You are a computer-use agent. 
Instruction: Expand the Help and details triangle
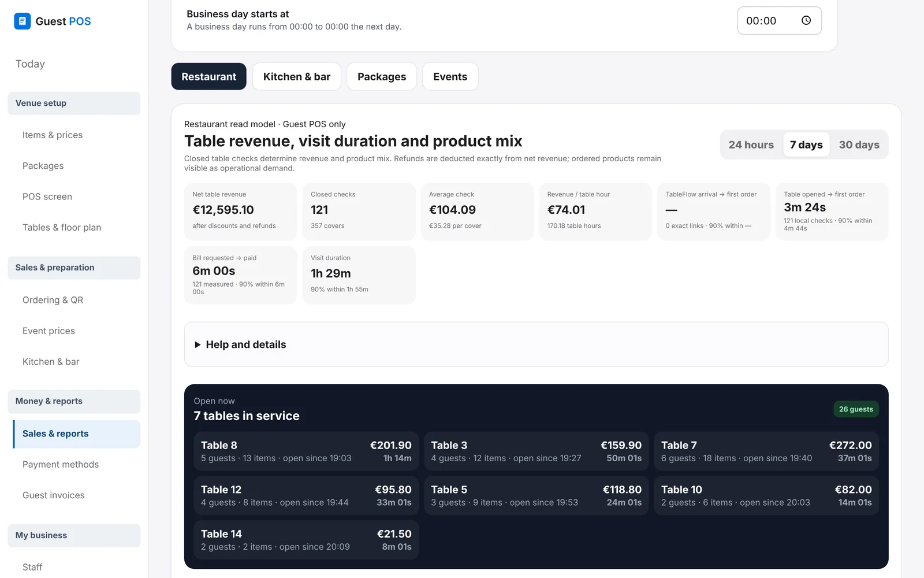198,344
